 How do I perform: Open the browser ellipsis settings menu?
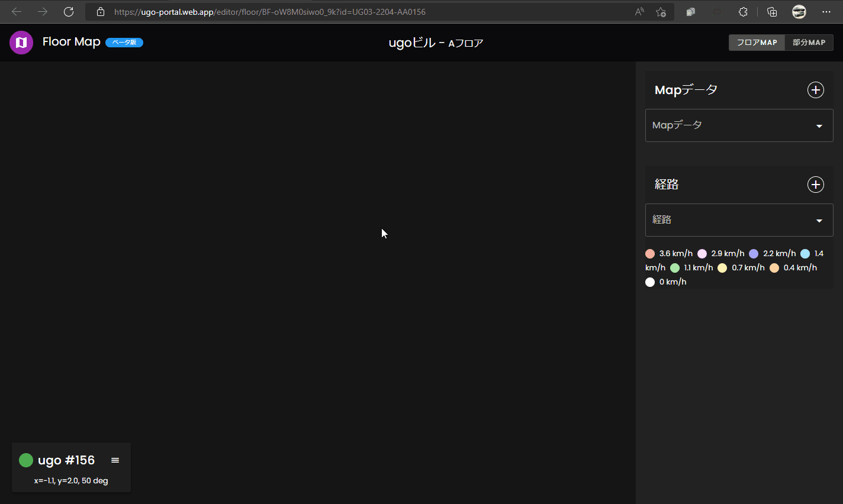tap(827, 11)
